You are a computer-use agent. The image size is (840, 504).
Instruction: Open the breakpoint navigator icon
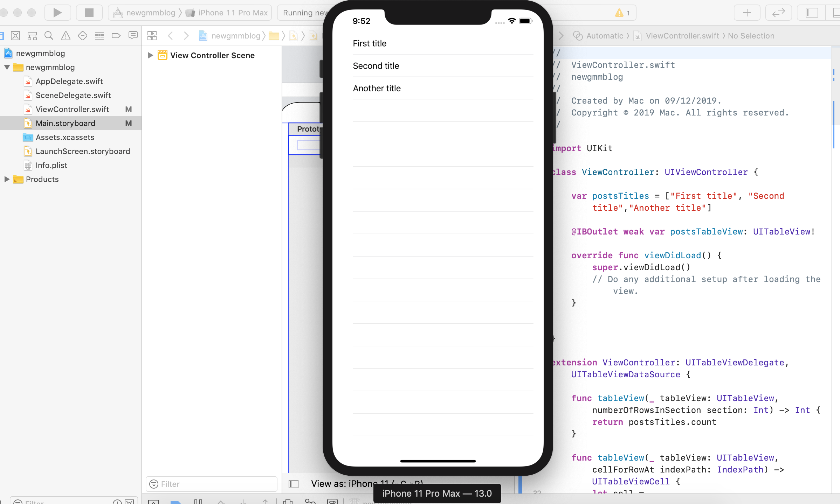tap(116, 36)
